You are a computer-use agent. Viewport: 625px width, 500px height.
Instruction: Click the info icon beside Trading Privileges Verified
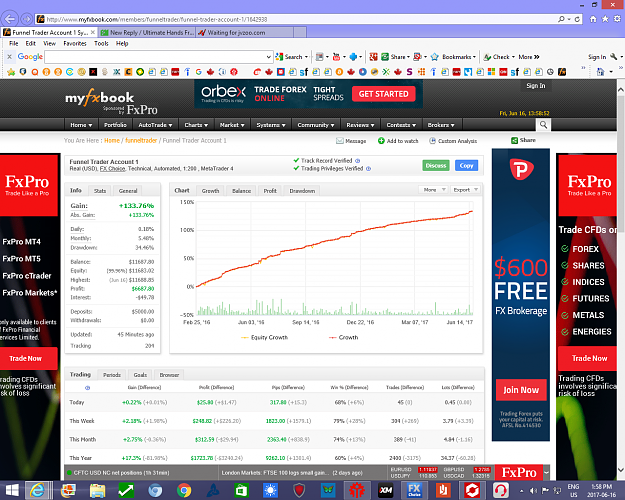[368, 169]
